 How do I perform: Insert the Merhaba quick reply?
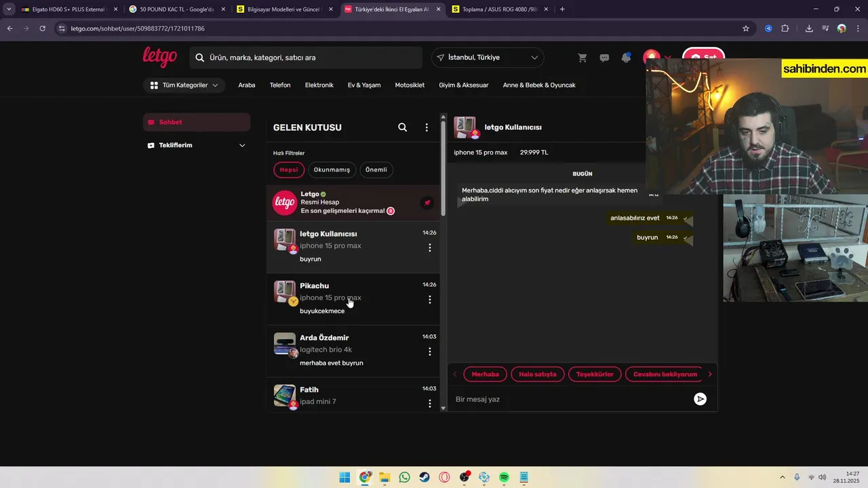tap(486, 374)
